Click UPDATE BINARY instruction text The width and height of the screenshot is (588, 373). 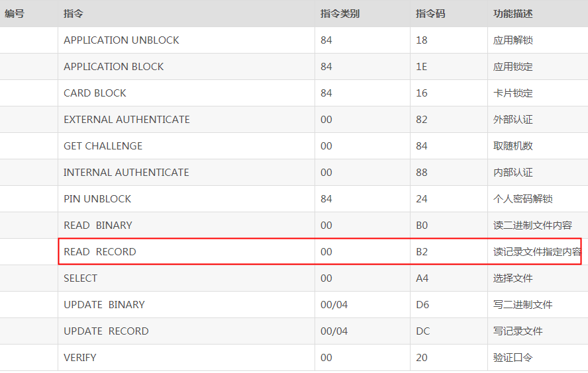pos(104,305)
